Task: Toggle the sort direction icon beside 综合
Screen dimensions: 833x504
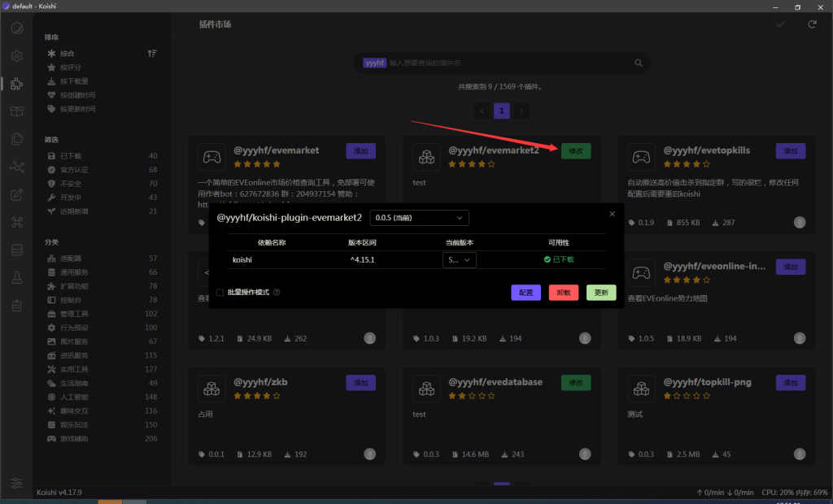Action: click(151, 54)
